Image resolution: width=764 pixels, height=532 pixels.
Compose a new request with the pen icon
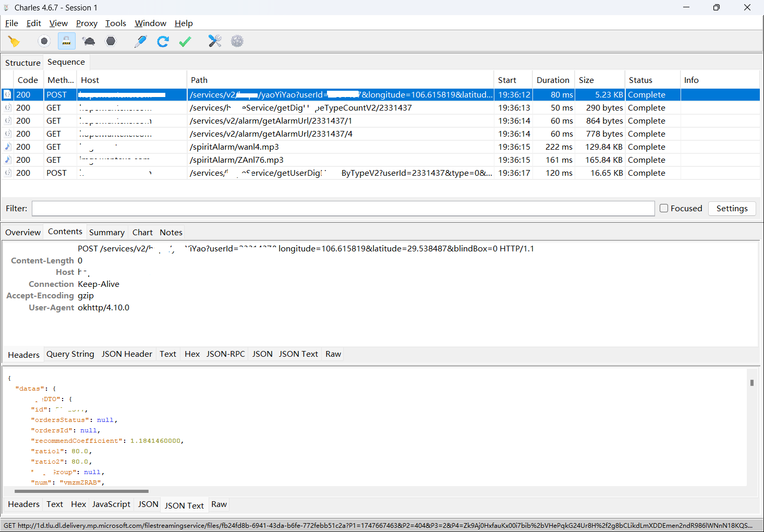[x=140, y=41]
